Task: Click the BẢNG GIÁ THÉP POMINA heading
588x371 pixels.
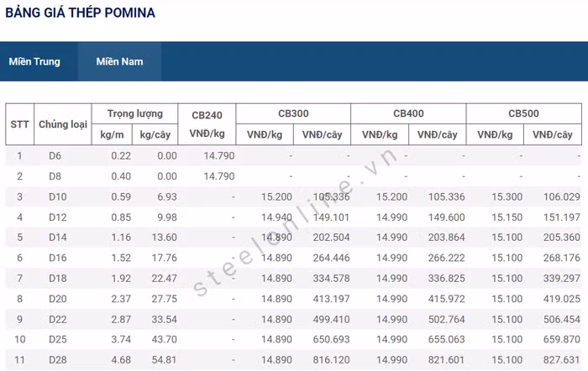Action: (x=80, y=13)
